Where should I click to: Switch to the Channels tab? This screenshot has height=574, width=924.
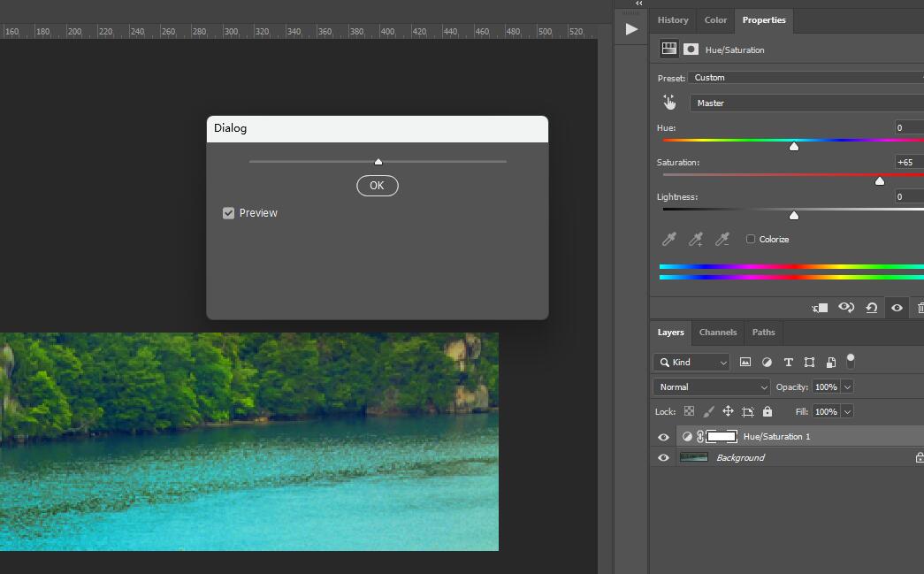(717, 333)
